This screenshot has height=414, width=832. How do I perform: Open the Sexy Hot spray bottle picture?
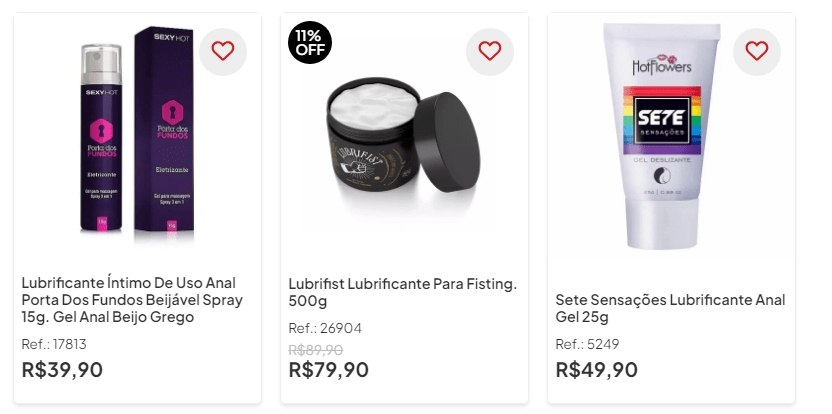click(101, 139)
